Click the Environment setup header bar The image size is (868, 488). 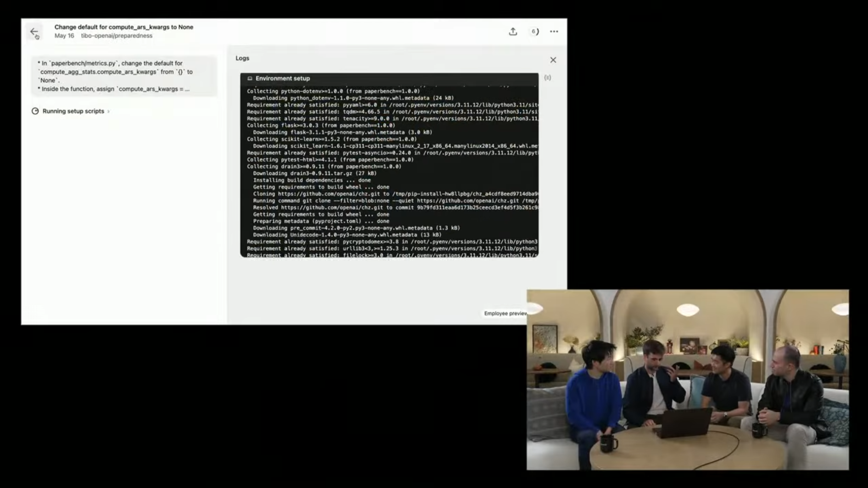[x=389, y=78]
